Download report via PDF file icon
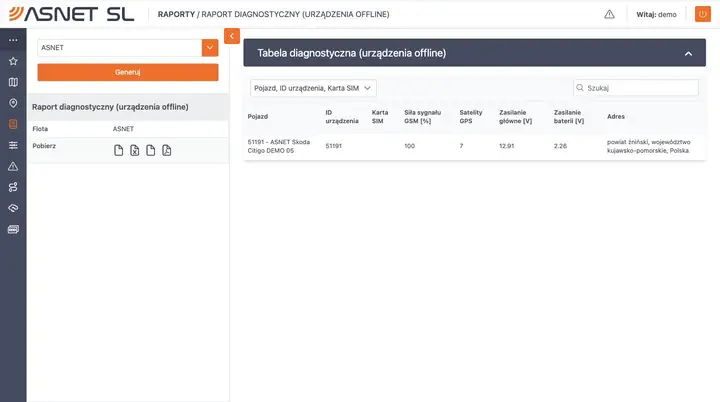 pos(167,150)
